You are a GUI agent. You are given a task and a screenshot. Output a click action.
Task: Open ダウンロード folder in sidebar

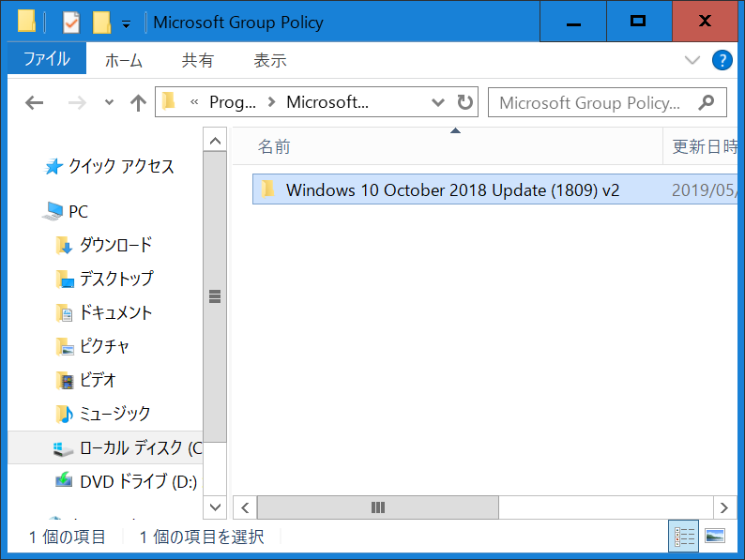tap(115, 245)
